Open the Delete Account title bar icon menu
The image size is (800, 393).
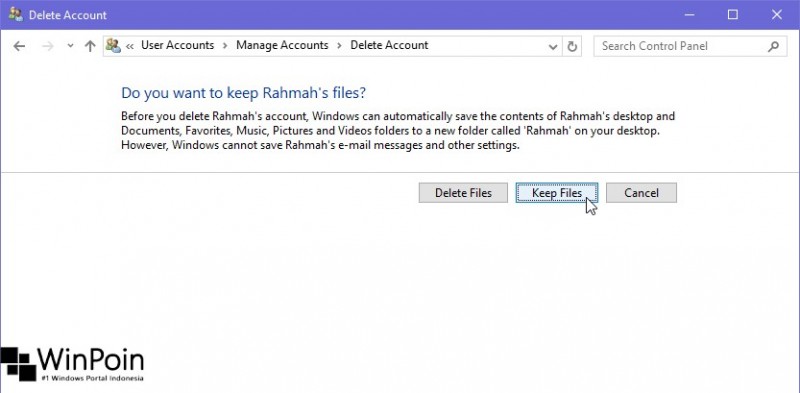pyautogui.click(x=15, y=14)
